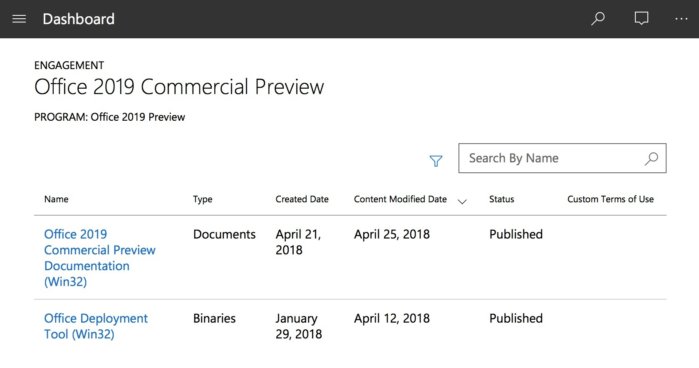Screen dimensions: 699x368
Task: Open Office Deployment Tool (Win32) link
Action: tap(95, 326)
